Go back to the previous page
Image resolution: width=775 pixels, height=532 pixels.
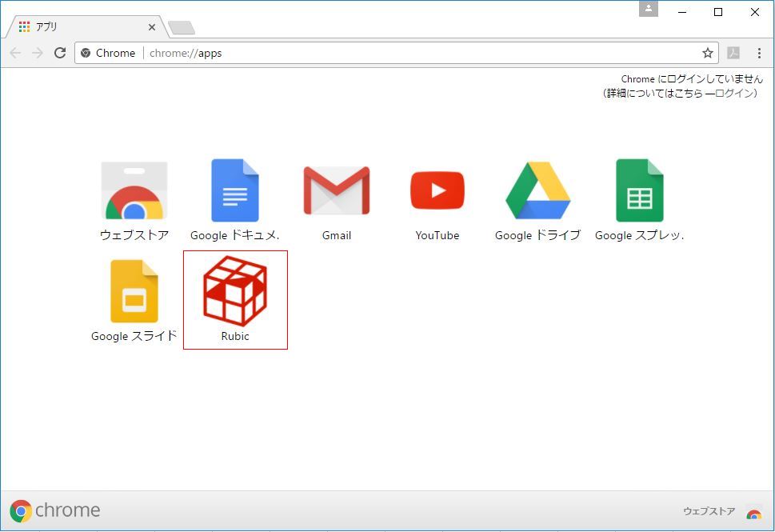pyautogui.click(x=15, y=53)
